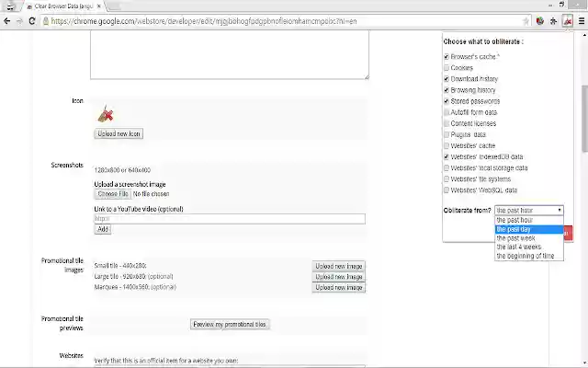Reload the page with the refresh icon

tap(32, 21)
